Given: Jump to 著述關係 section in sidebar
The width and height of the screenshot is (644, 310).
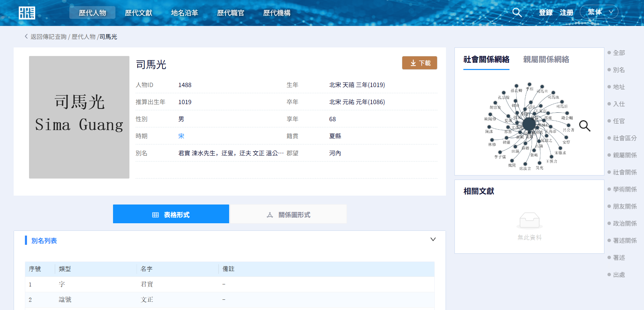Looking at the screenshot, I should (x=624, y=241).
